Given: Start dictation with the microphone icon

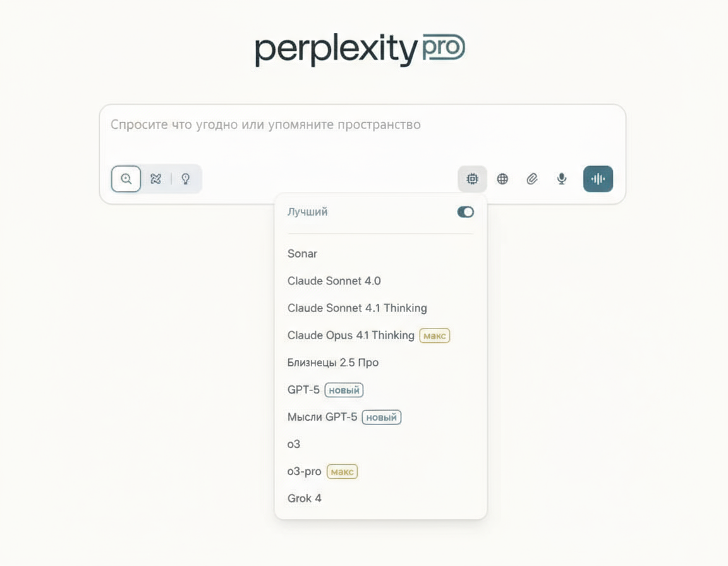Looking at the screenshot, I should (562, 179).
